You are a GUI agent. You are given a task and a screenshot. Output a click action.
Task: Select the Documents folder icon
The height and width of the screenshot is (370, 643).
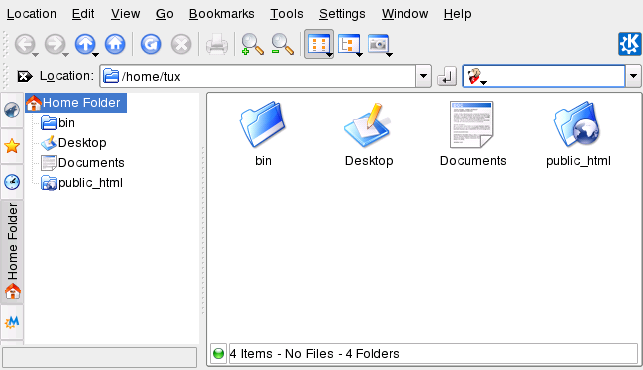472,125
